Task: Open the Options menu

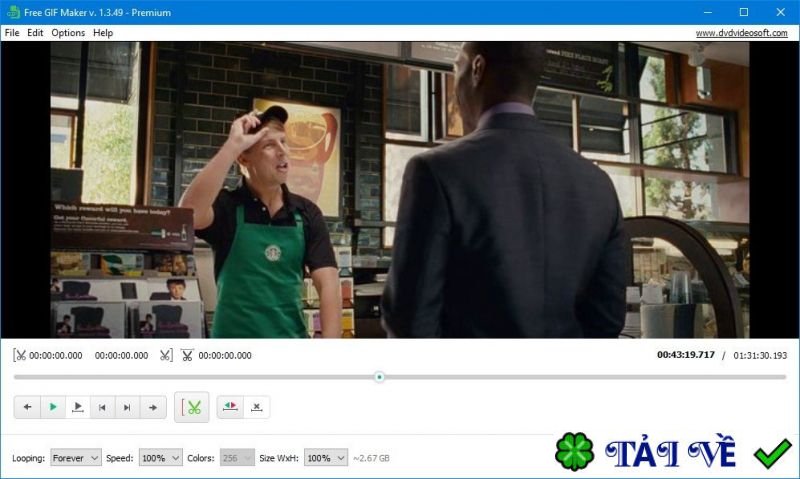Action: click(x=68, y=32)
